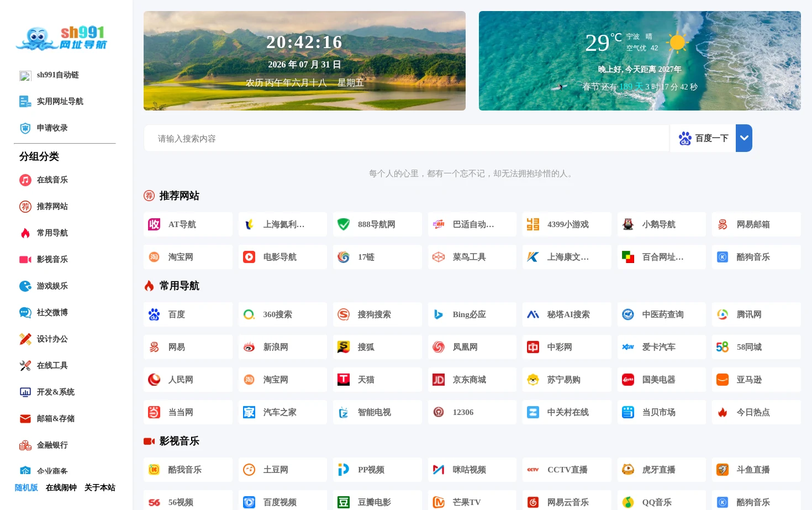
Task: Visit the 凤凰网 link
Action: pyautogui.click(x=472, y=347)
